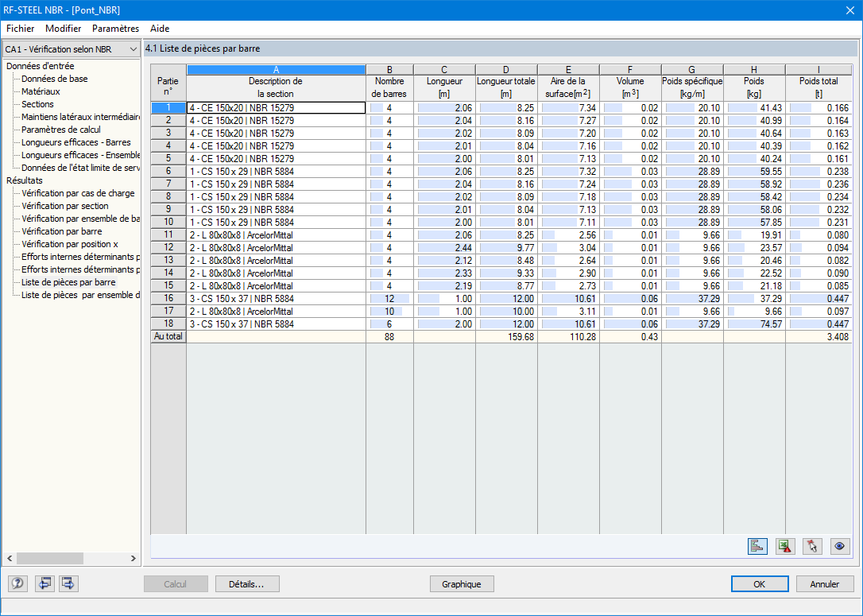This screenshot has width=863, height=616.
Task: Click cell 4 - CE 150x20 in row 1
Action: pyautogui.click(x=277, y=108)
